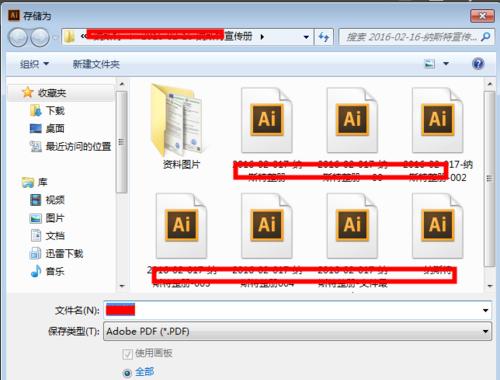Click inside the 文件名 input field
This screenshot has height=380, width=500.
click(292, 310)
